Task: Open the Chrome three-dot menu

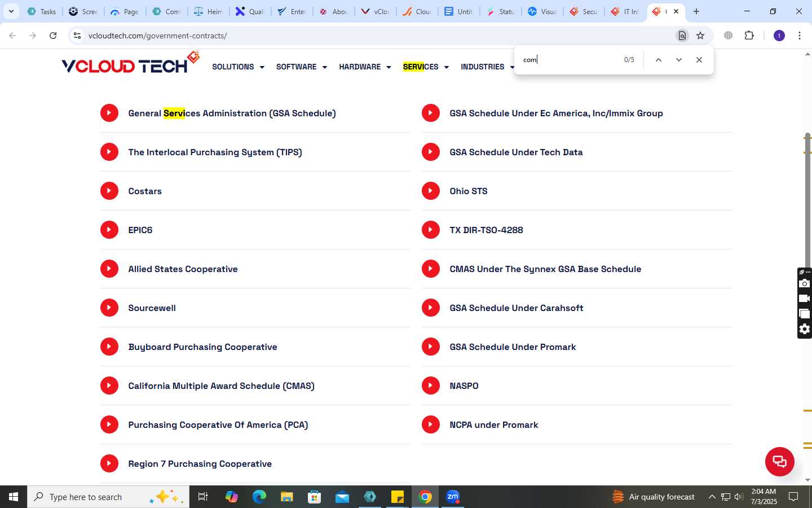Action: coord(800,36)
